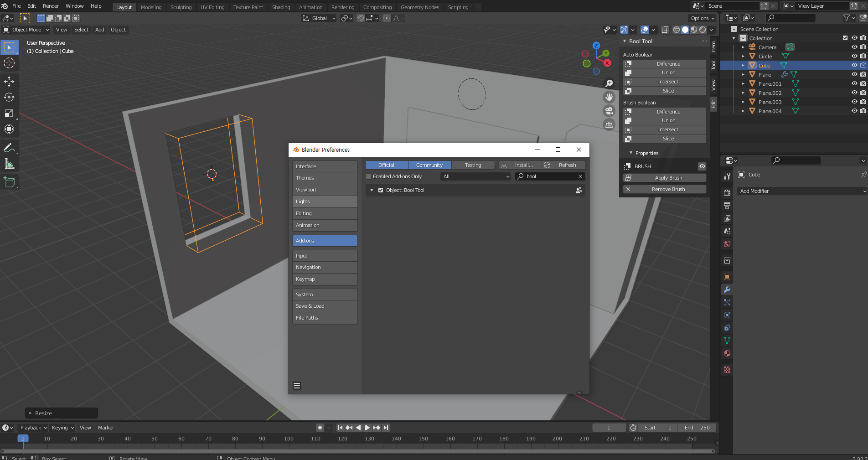Hide Plane.004 in viewport
Viewport: 868px width, 460px height.
tap(854, 111)
